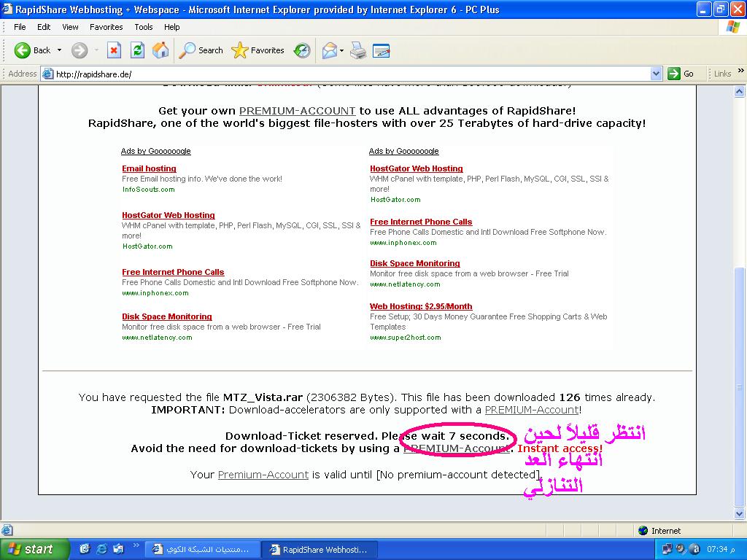Click the Internet Explorer icon in the title bar
Image resolution: width=747 pixels, height=560 pixels.
pyautogui.click(x=7, y=9)
